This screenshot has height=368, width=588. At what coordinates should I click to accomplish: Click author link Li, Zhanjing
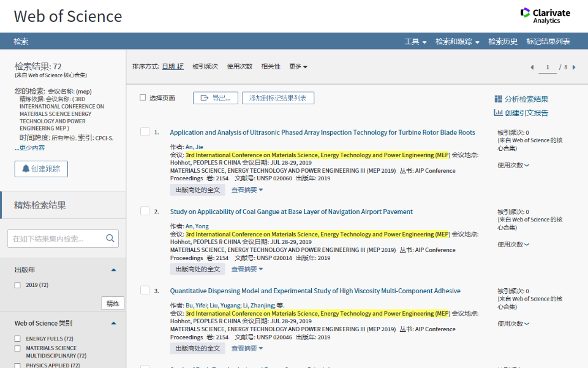click(x=258, y=305)
